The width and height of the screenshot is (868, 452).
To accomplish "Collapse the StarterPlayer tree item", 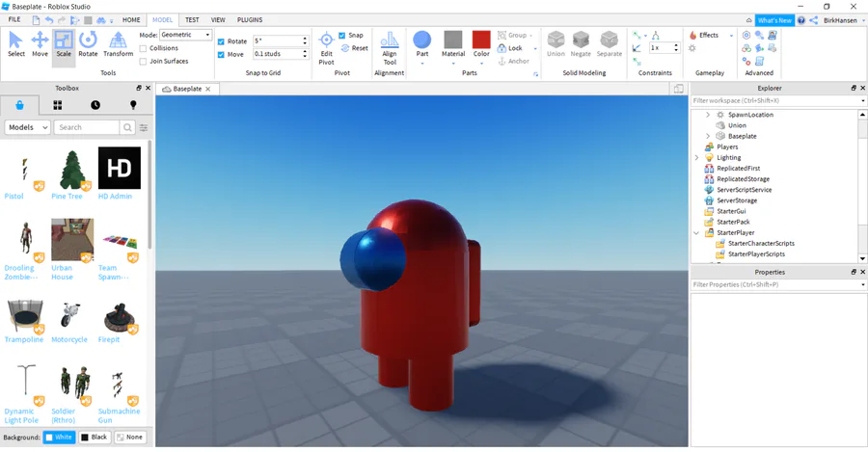I will pos(696,233).
